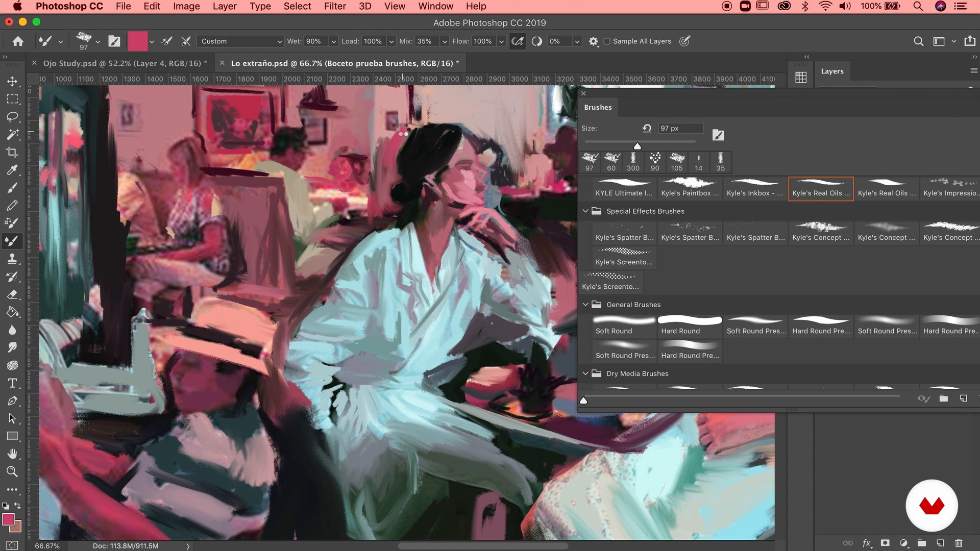Select the Eyedropper tool

(x=12, y=170)
